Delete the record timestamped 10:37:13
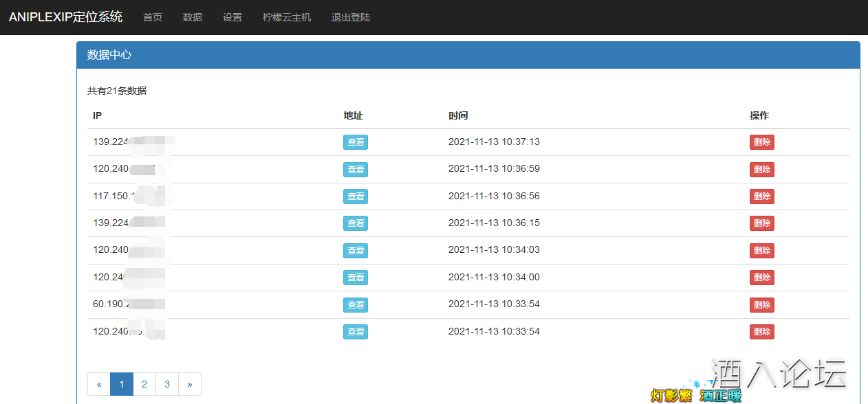868x404 pixels. click(x=761, y=142)
